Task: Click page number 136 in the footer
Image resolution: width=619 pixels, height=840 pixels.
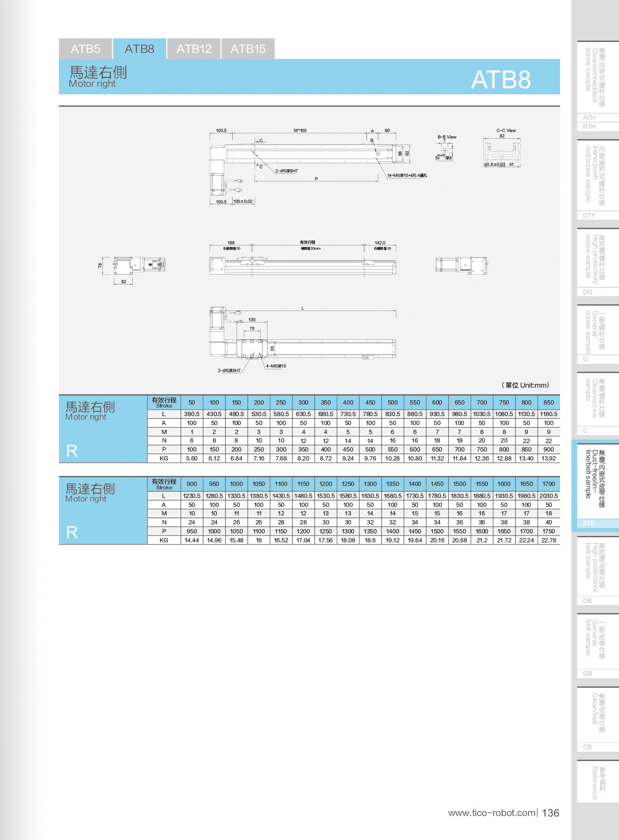Action: pos(550,813)
